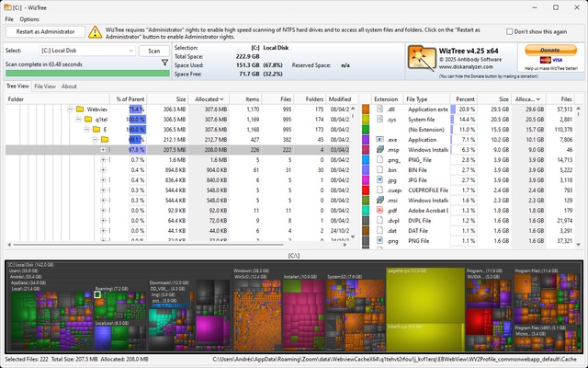This screenshot has width=588, height=368.
Task: Switch to the File View tab
Action: (45, 86)
